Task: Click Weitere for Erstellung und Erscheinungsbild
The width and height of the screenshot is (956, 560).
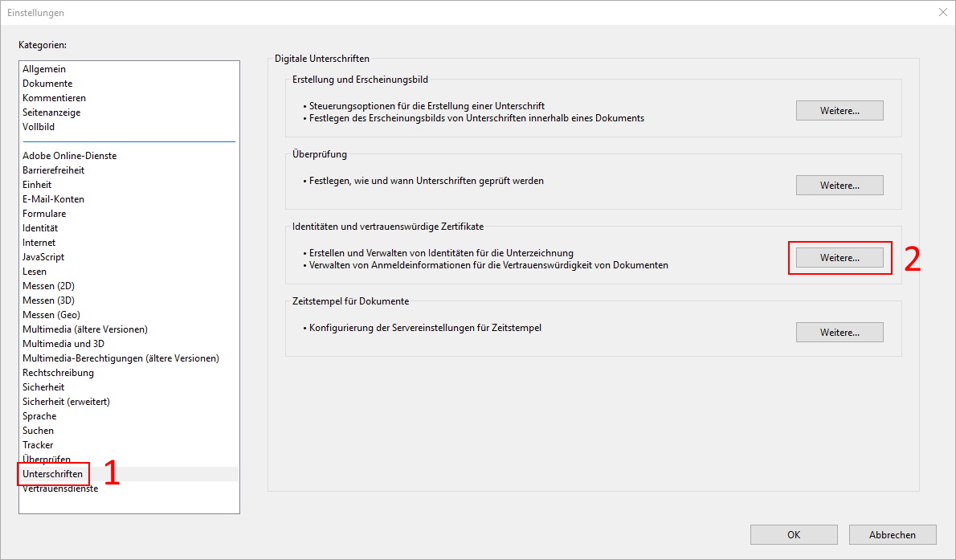Action: point(840,111)
